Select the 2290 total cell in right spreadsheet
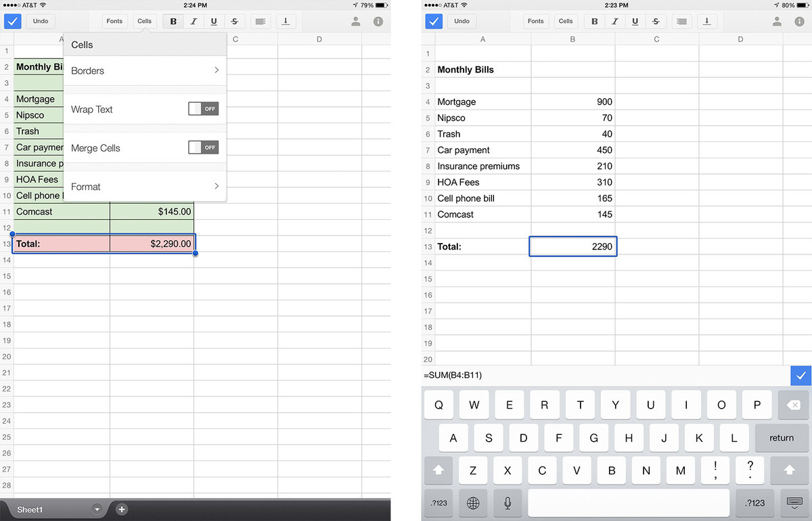This screenshot has width=812, height=521. tap(573, 246)
